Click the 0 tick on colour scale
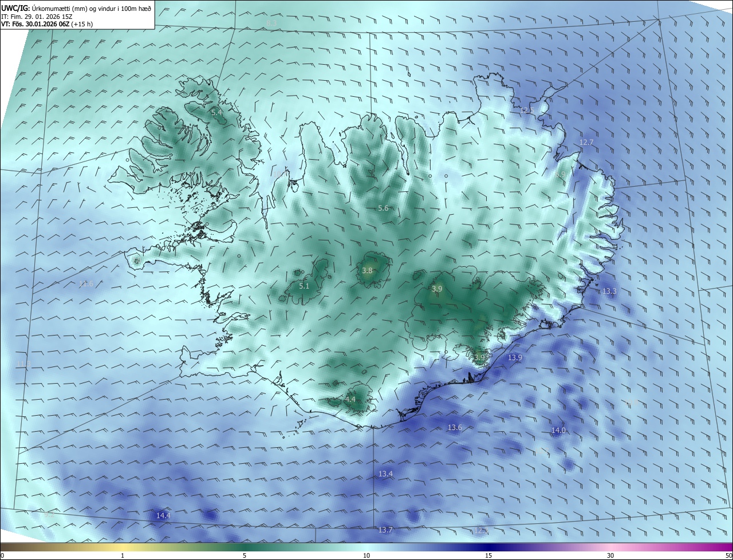This screenshot has width=733, height=560. coord(2,555)
